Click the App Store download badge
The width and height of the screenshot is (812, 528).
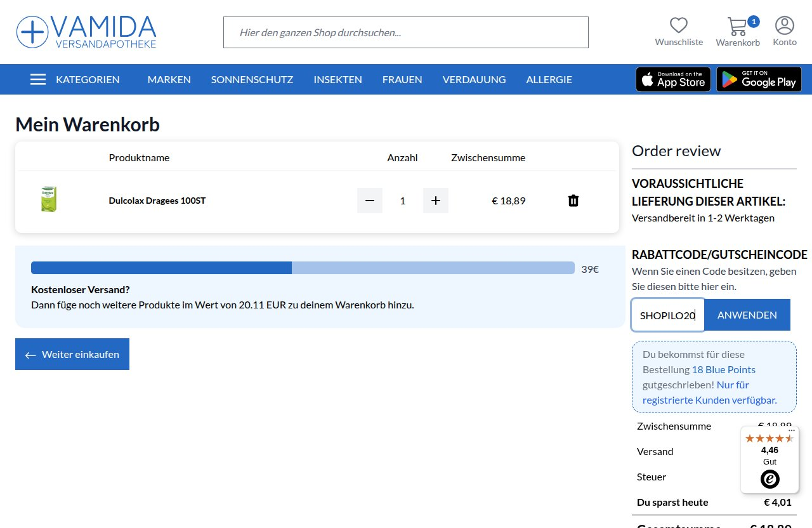click(673, 79)
